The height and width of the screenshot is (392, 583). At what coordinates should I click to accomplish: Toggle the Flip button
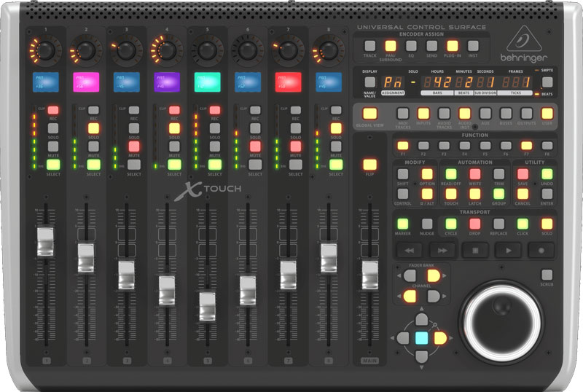click(369, 165)
